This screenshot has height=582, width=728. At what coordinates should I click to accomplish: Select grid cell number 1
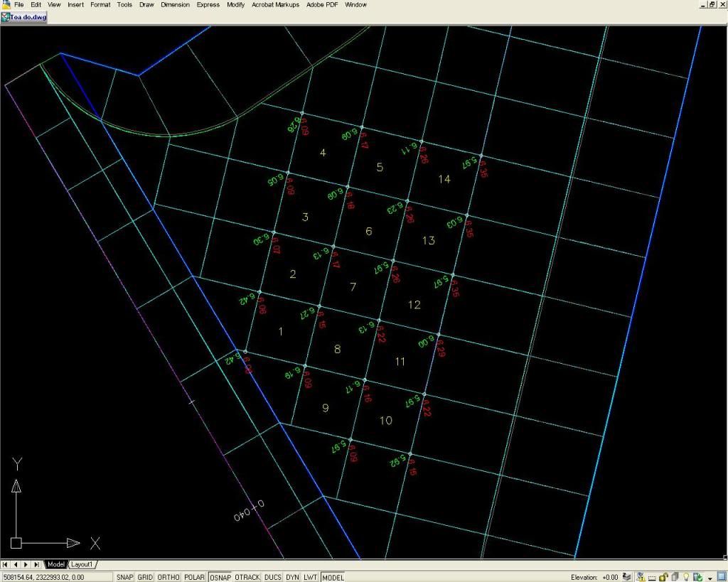280,331
